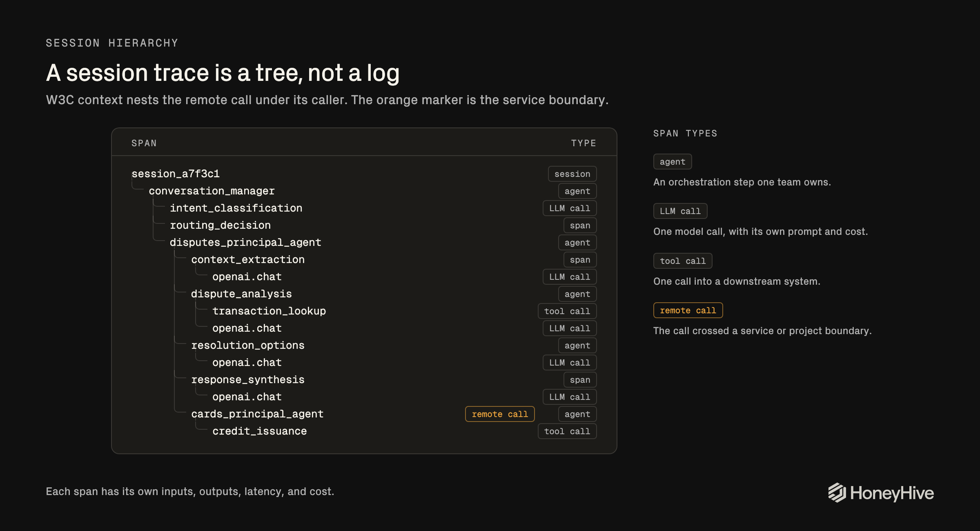Select openai.chat nested under context_extraction
The width and height of the screenshot is (980, 531).
(247, 277)
